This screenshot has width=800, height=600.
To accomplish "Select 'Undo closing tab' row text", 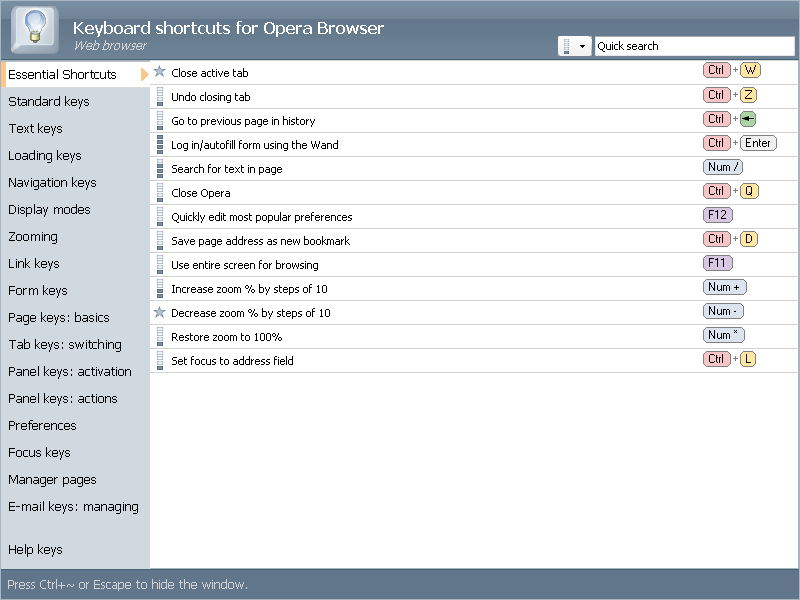I will 211,97.
